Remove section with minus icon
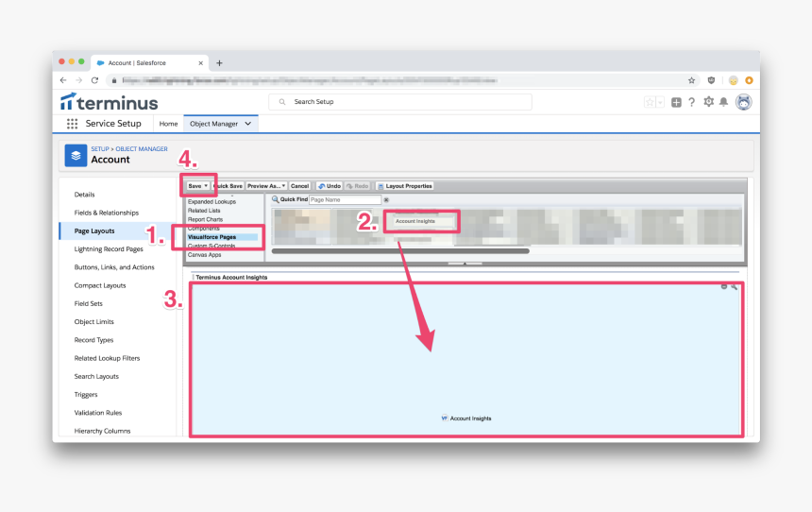812x512 pixels. [x=724, y=286]
